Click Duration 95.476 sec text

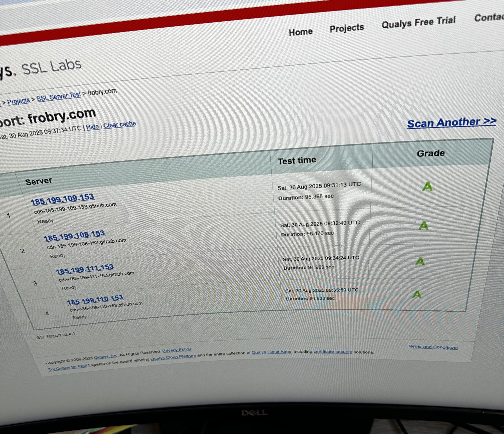click(307, 234)
